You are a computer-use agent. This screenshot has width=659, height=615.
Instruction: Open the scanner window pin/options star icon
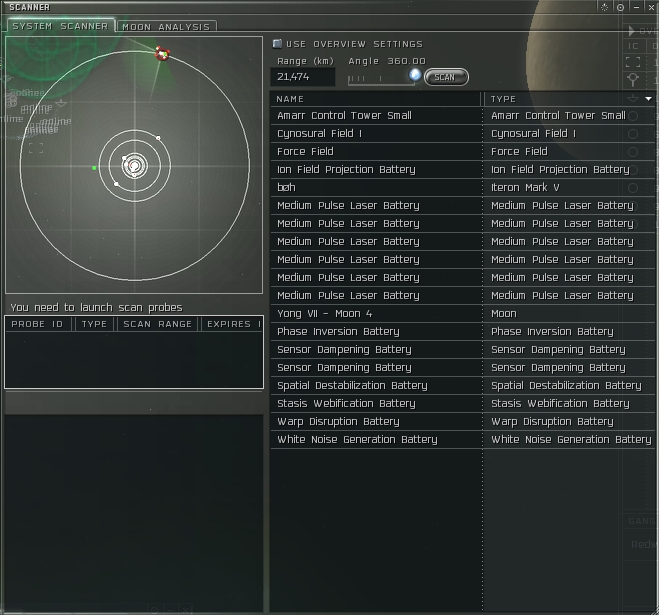point(604,7)
